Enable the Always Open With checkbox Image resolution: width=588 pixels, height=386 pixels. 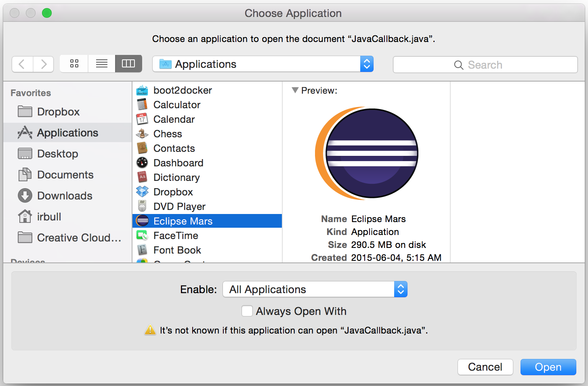tap(247, 311)
